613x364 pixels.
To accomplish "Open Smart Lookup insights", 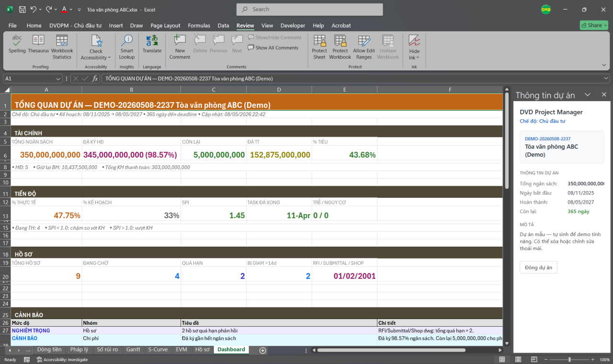I will point(127,47).
